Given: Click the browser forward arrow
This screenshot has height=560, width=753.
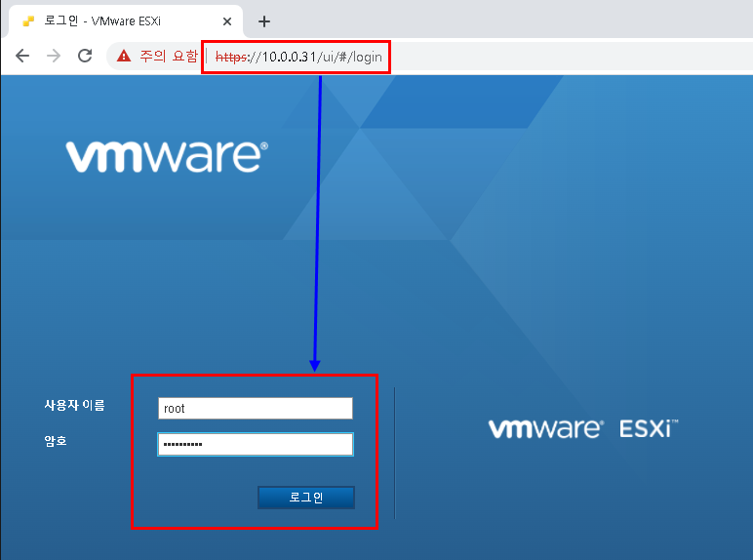Looking at the screenshot, I should tap(54, 56).
